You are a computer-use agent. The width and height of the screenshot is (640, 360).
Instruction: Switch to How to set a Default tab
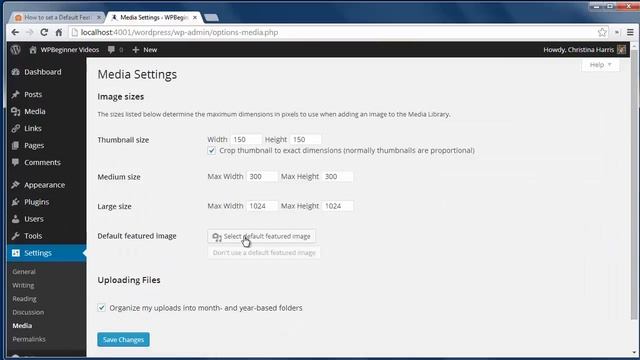point(57,18)
